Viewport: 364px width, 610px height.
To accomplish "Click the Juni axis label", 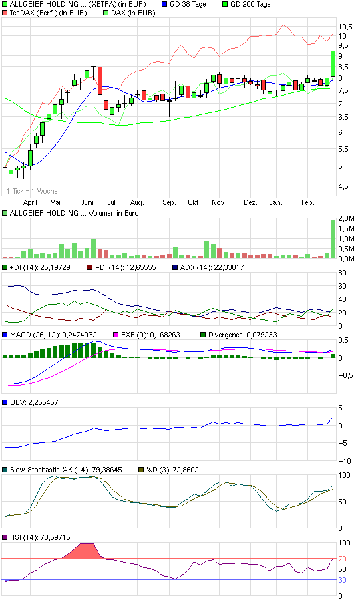I will point(87,202).
